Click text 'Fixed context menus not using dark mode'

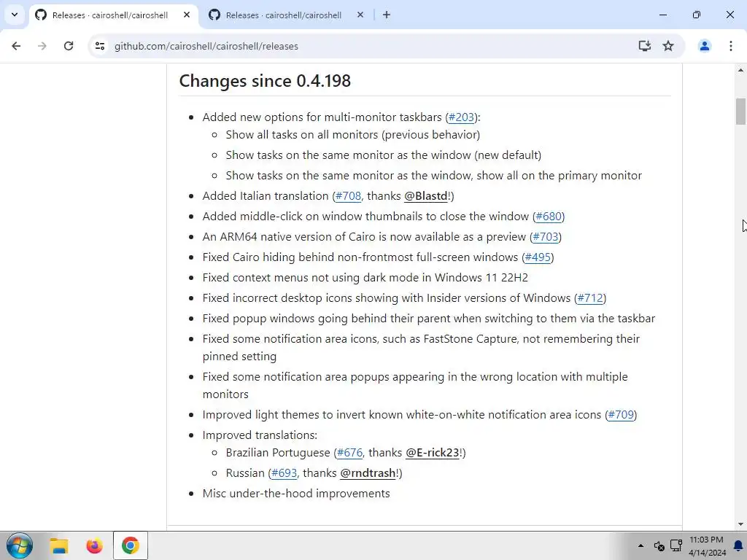coord(317,278)
